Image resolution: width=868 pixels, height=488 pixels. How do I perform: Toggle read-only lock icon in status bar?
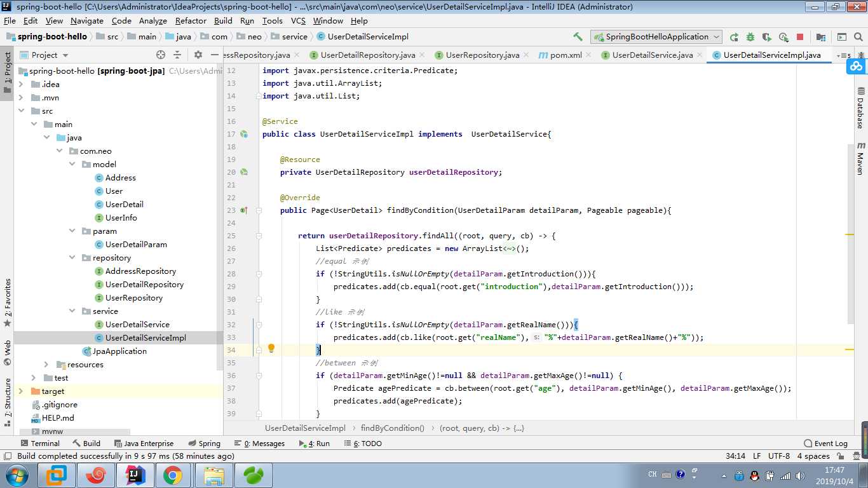point(842,456)
